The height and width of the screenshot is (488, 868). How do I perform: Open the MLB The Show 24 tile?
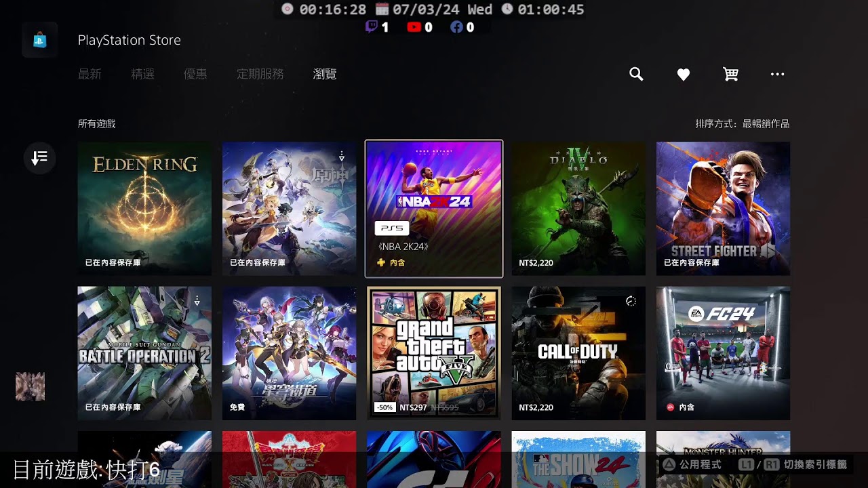[x=578, y=460]
